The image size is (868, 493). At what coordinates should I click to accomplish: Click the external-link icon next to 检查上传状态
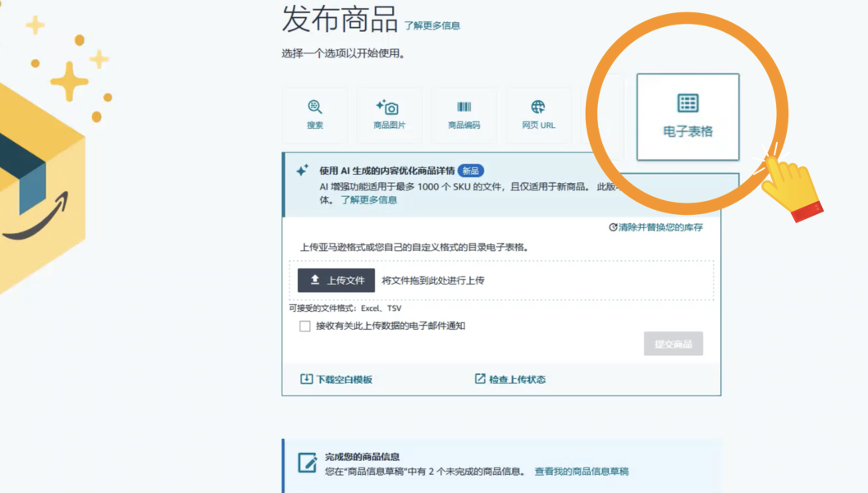pyautogui.click(x=480, y=378)
